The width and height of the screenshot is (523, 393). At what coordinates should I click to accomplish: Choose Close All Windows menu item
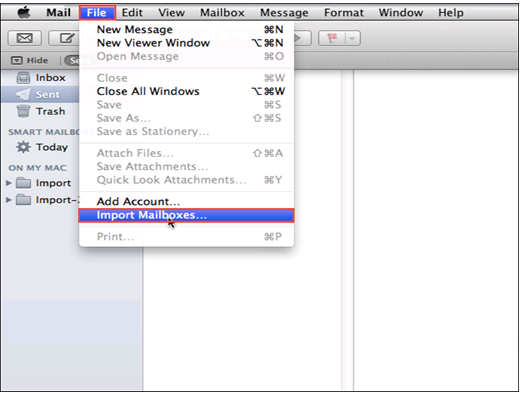point(186,91)
